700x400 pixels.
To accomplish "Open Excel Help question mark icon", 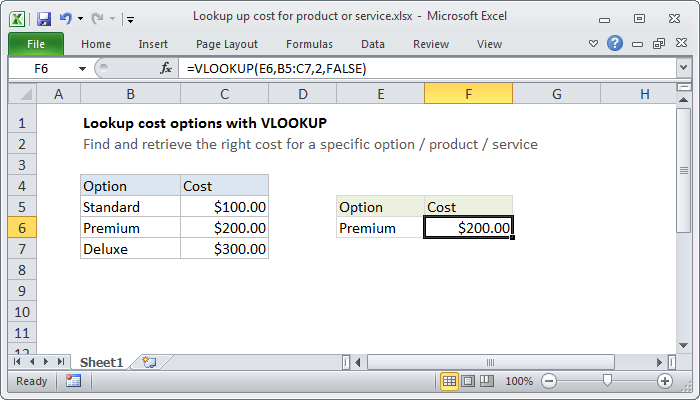I will pyautogui.click(x=615, y=43).
